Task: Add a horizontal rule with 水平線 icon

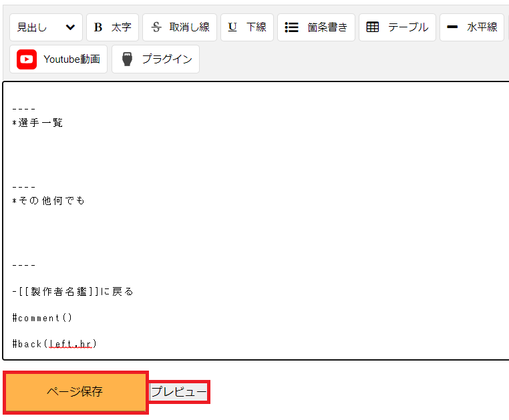Action: pos(471,27)
